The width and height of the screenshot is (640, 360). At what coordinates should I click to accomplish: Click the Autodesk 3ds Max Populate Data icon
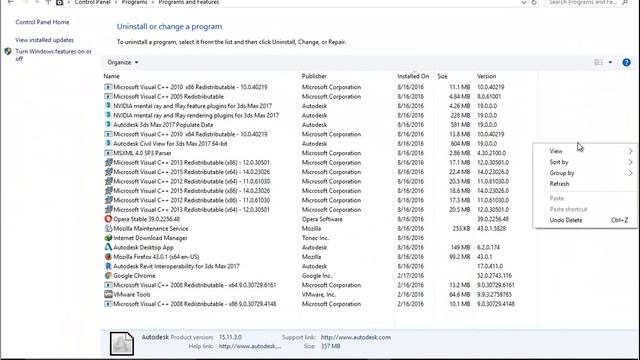[x=108, y=125]
